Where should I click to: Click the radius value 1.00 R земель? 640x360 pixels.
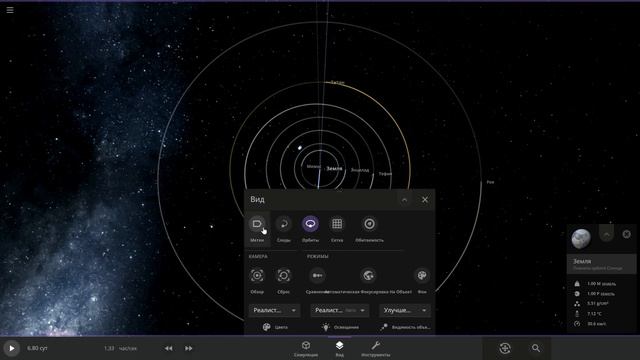point(601,294)
